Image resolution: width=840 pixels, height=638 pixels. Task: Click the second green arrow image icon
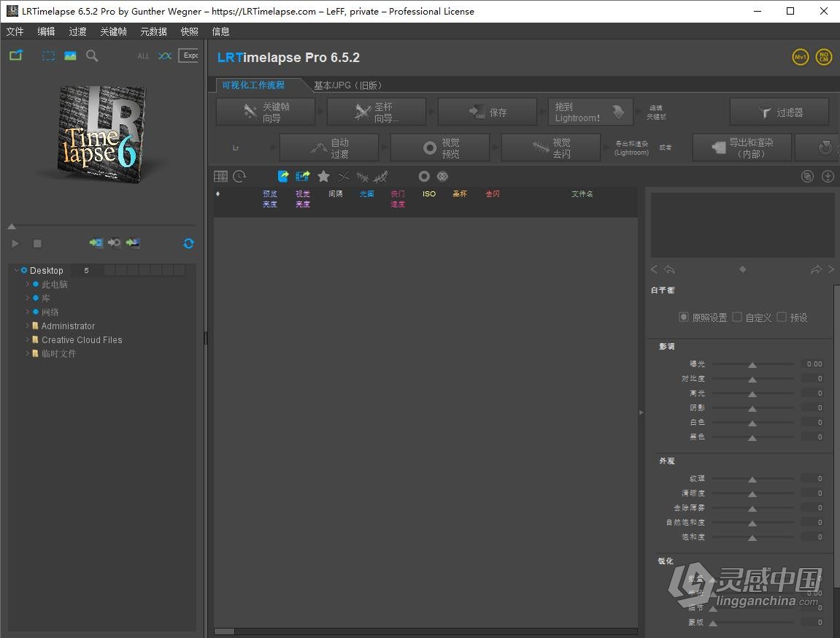pyautogui.click(x=133, y=243)
